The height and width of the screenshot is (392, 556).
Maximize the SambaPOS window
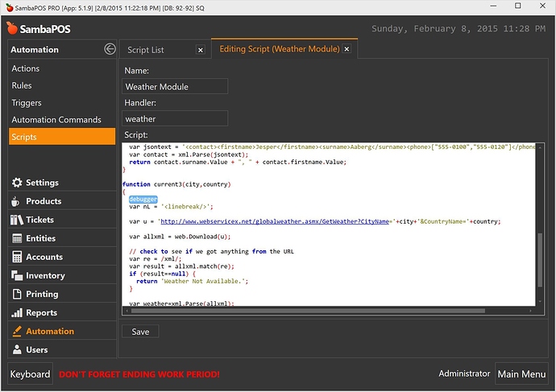click(x=517, y=6)
